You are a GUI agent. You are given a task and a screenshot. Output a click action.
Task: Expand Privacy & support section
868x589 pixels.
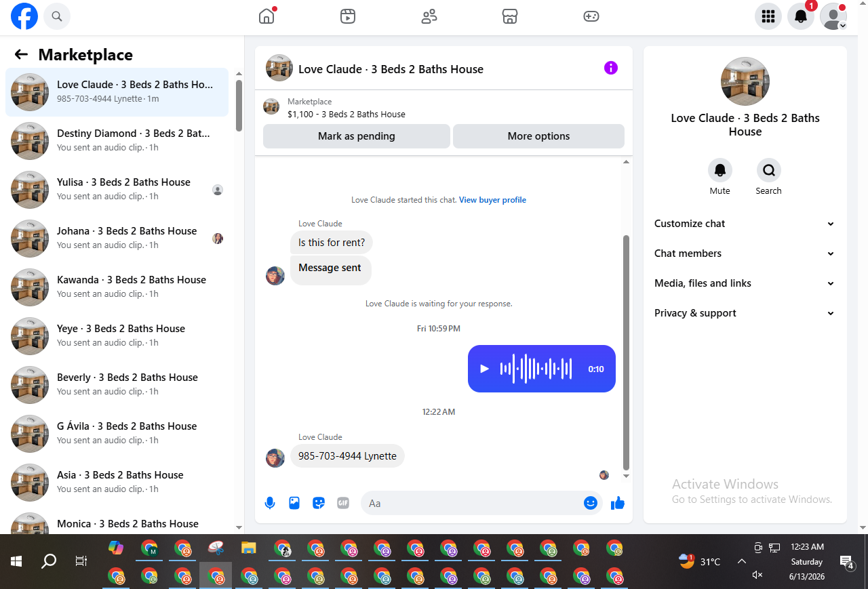click(x=745, y=313)
